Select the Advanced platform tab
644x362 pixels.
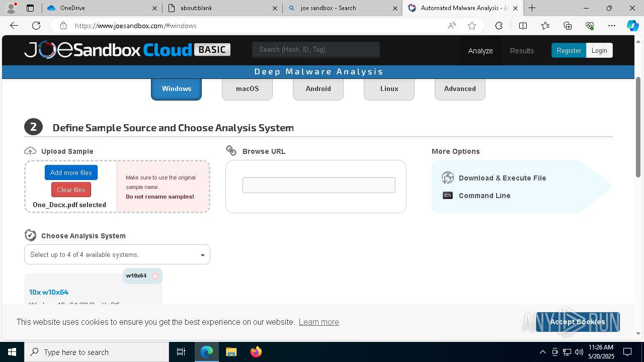coord(460,89)
